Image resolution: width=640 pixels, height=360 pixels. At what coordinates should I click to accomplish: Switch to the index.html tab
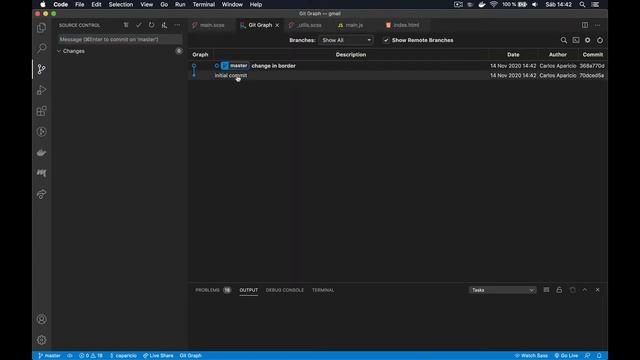(406, 25)
